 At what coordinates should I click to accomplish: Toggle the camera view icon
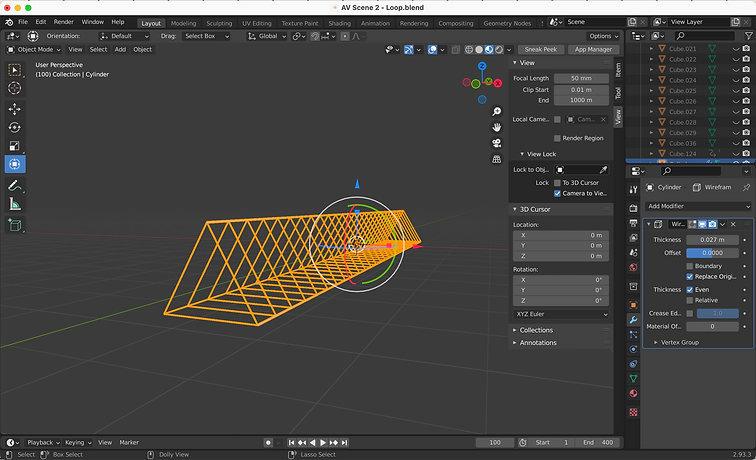(496, 143)
